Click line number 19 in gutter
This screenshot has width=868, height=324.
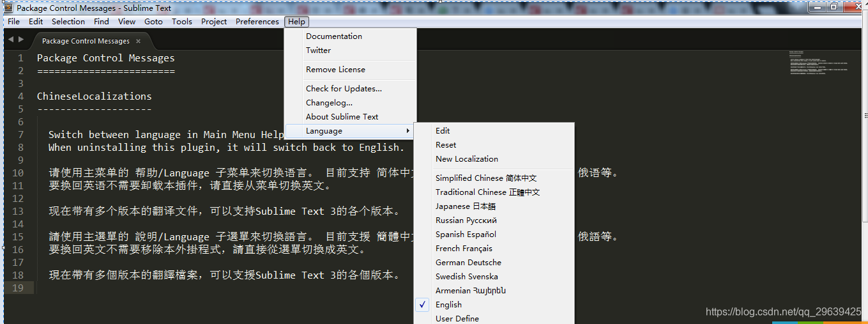tap(17, 288)
